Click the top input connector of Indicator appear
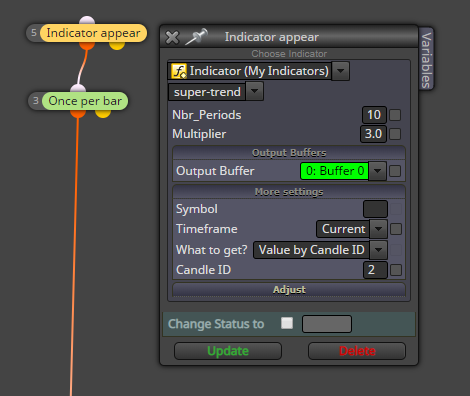 click(x=87, y=20)
